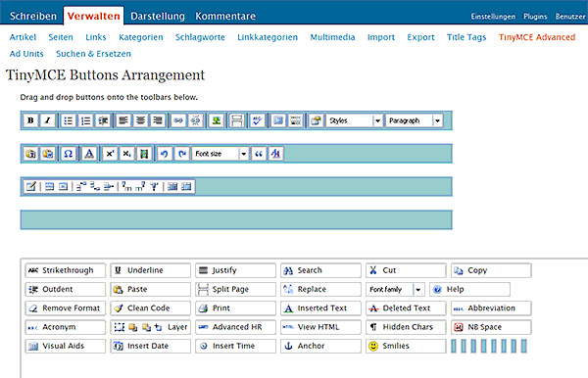This screenshot has height=378, width=588.
Task: Click the Italic button in first toolbar
Action: point(48,120)
